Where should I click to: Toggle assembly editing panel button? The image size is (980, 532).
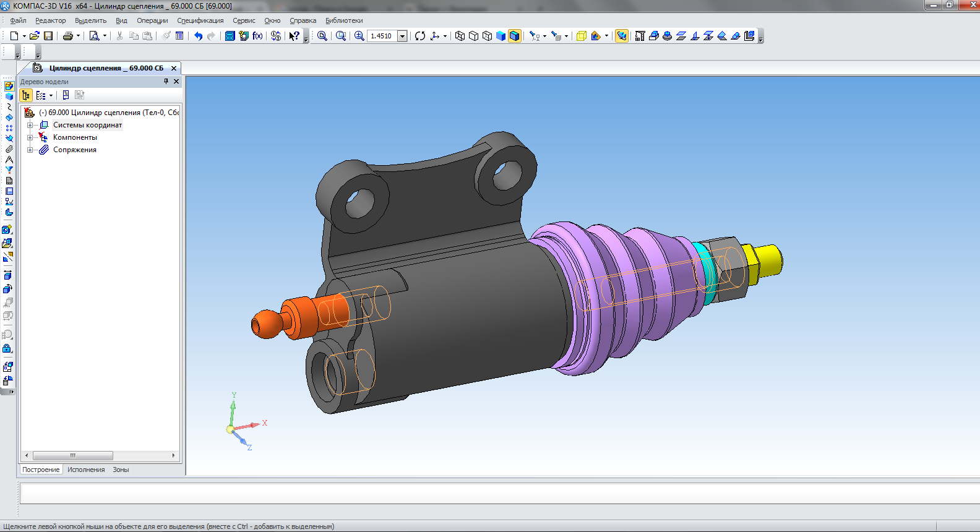click(9, 87)
